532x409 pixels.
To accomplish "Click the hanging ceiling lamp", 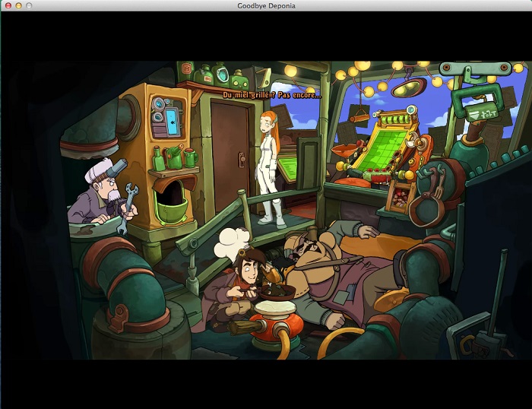I will (x=408, y=87).
